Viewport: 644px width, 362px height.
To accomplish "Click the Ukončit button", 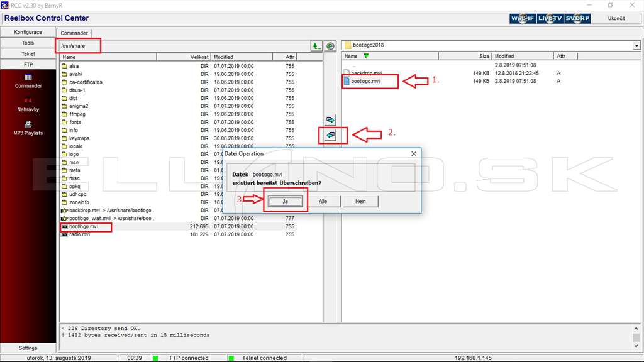I will click(616, 18).
